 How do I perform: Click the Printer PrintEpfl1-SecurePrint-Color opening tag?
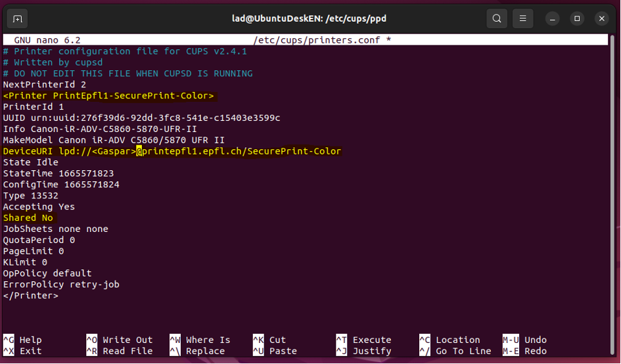tap(108, 96)
